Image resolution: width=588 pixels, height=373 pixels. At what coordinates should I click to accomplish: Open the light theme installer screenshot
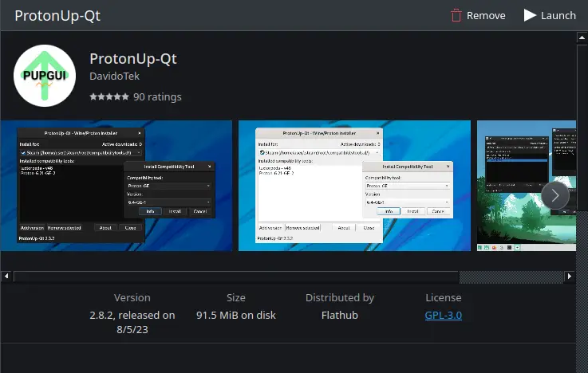coord(354,186)
